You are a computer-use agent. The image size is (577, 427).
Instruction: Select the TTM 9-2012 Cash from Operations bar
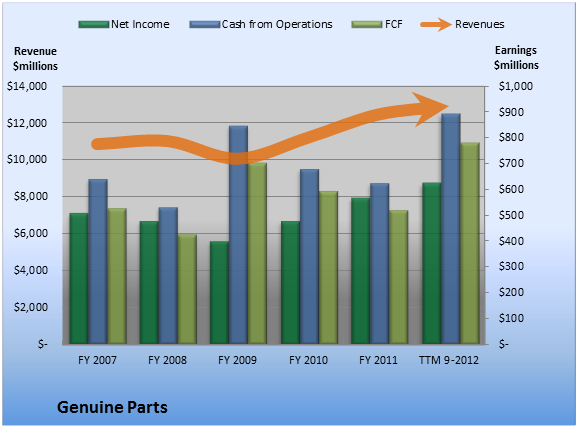451,229
